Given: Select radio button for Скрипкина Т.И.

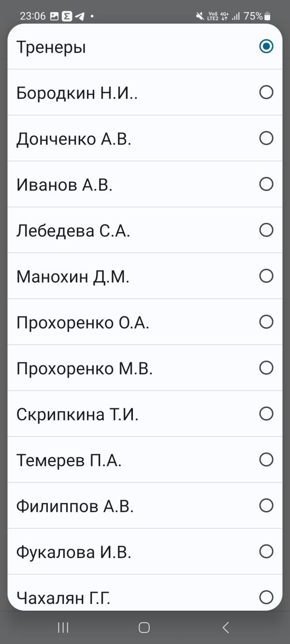Looking at the screenshot, I should (x=145, y=414).
